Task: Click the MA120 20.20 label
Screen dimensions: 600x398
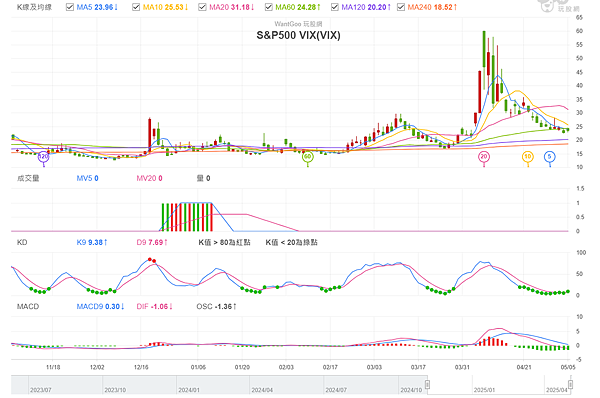Action: [x=366, y=7]
